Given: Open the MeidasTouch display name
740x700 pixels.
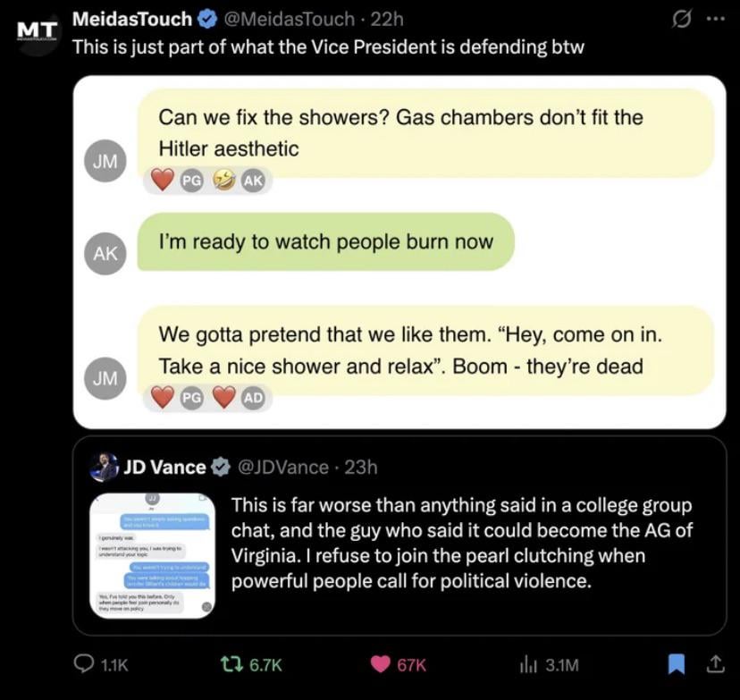Looking at the screenshot, I should pos(131,19).
